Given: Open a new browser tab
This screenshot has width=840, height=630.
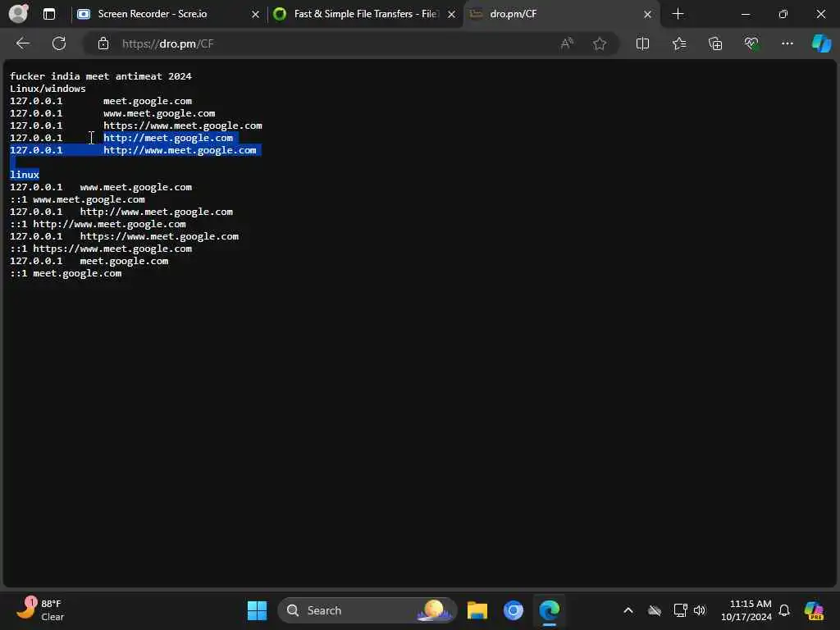Looking at the screenshot, I should click(x=678, y=14).
